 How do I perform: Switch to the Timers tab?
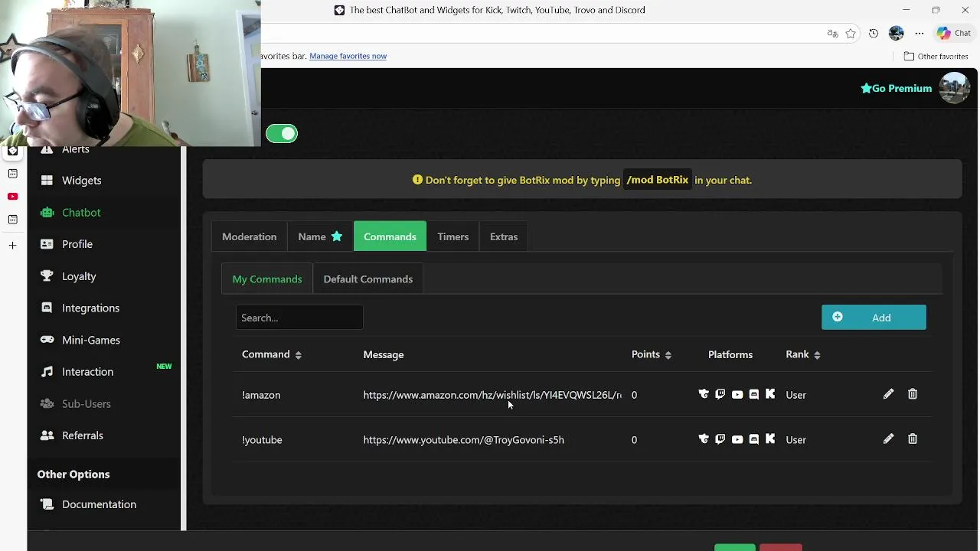tap(452, 236)
